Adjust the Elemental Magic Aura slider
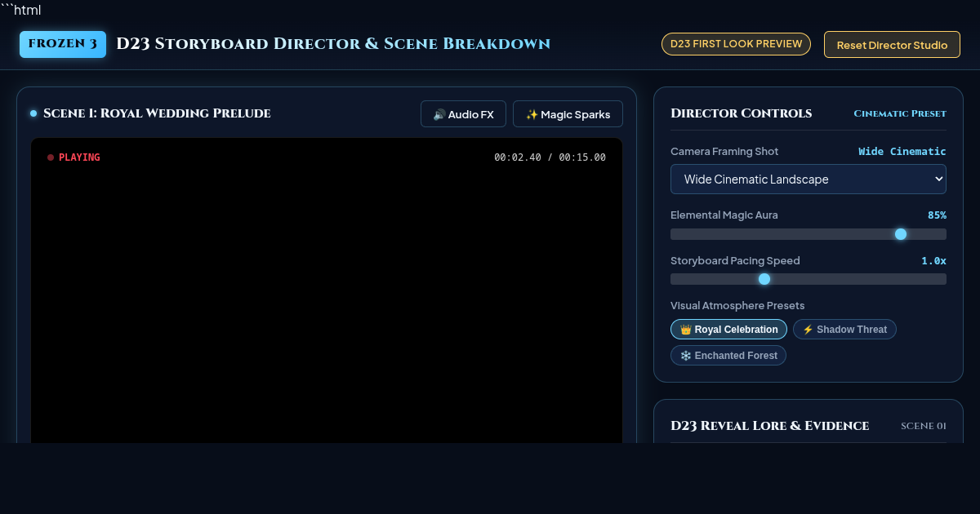 click(808, 234)
